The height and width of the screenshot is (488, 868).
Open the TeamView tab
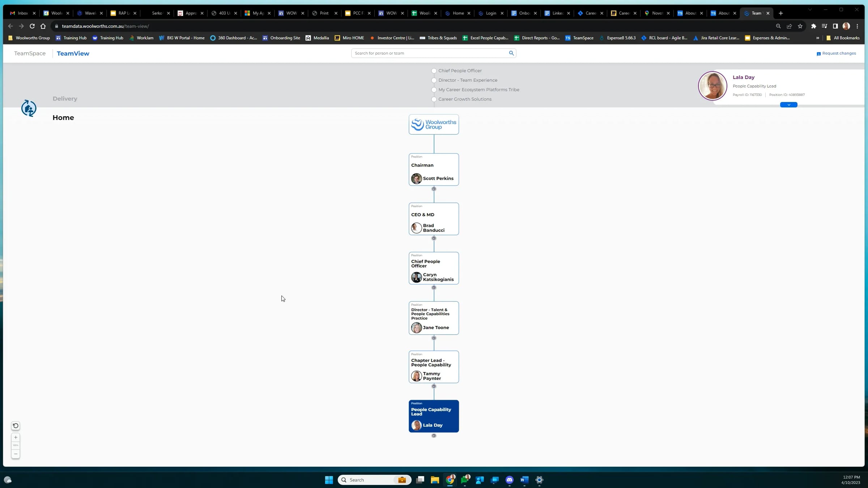pyautogui.click(x=73, y=53)
